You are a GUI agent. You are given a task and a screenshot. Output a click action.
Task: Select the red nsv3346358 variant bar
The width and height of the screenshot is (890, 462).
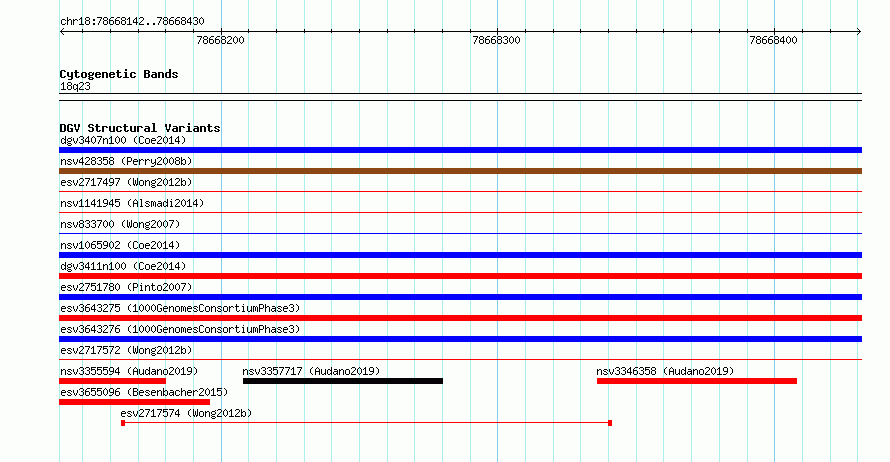pyautogui.click(x=697, y=381)
